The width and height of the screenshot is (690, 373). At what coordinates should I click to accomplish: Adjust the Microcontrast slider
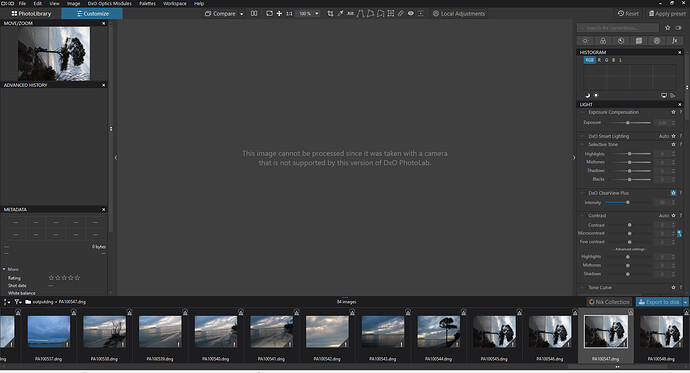629,234
